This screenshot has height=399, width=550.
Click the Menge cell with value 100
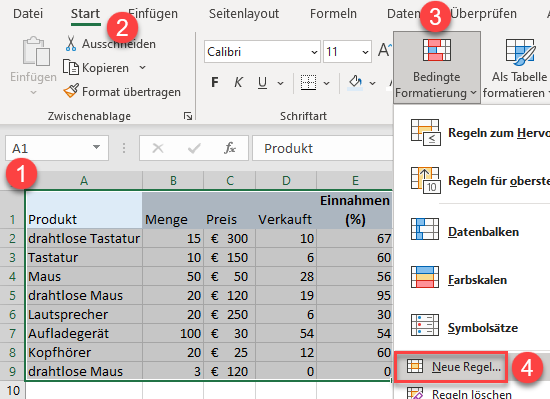[x=173, y=333]
